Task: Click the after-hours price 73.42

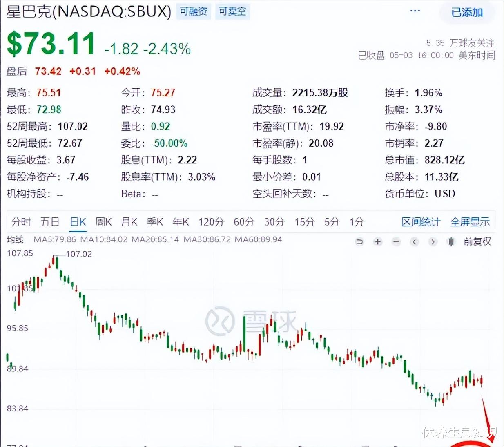Action: 48,71
